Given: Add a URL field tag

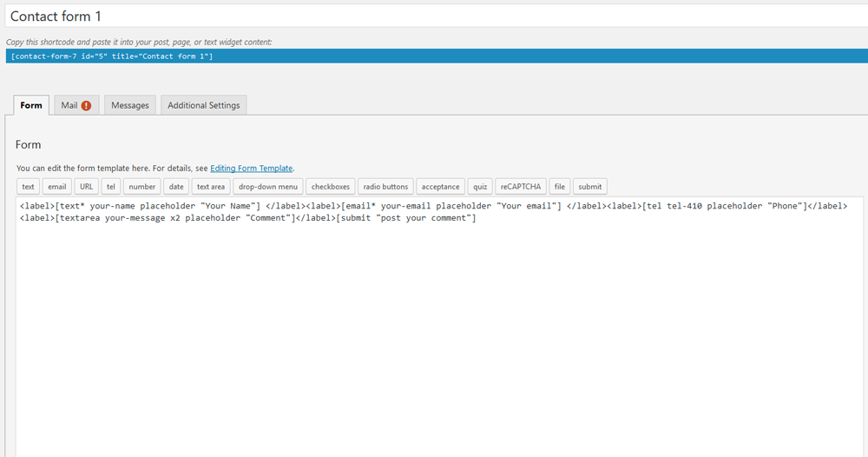Looking at the screenshot, I should coord(86,187).
